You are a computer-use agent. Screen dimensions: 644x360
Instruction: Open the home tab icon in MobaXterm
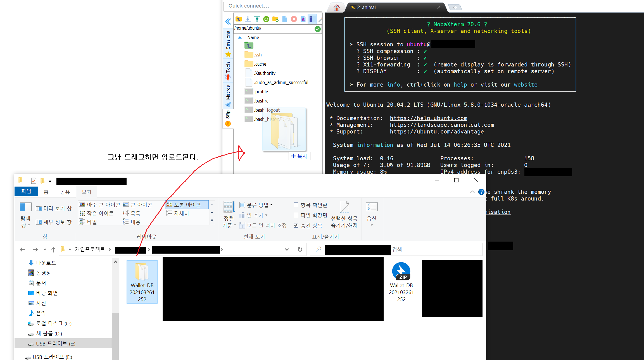pyautogui.click(x=336, y=7)
